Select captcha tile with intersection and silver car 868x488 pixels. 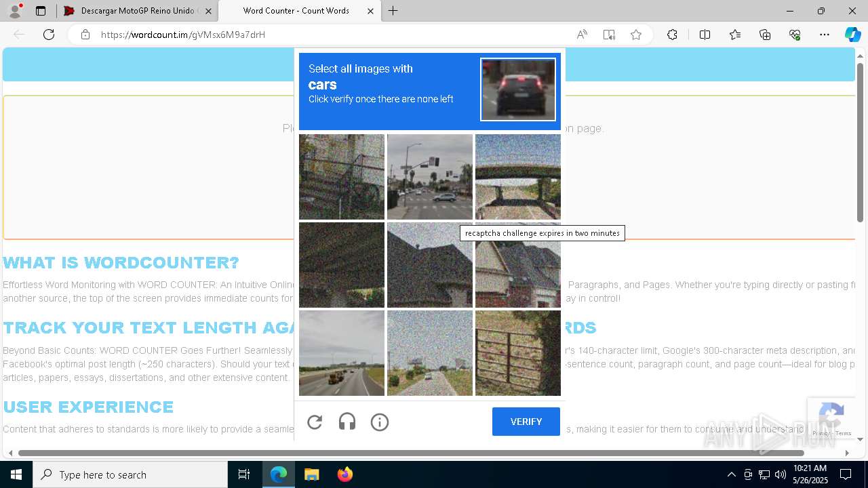coord(430,177)
